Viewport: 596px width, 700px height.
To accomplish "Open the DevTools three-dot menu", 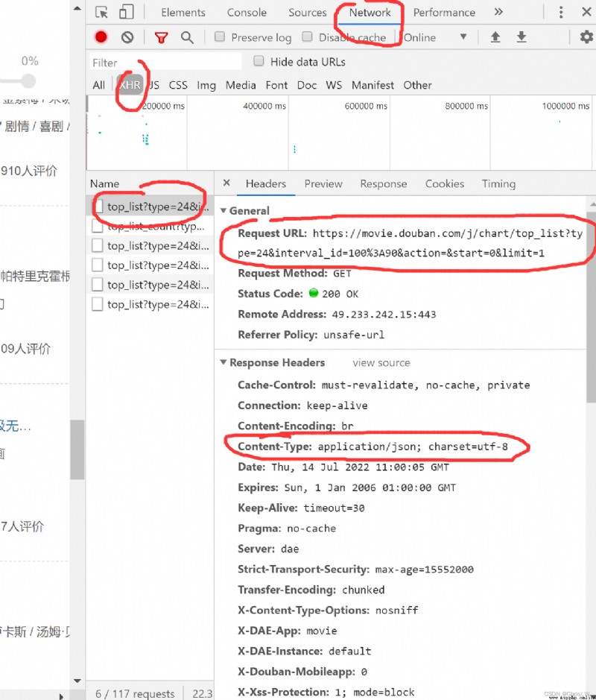I will coord(561,12).
